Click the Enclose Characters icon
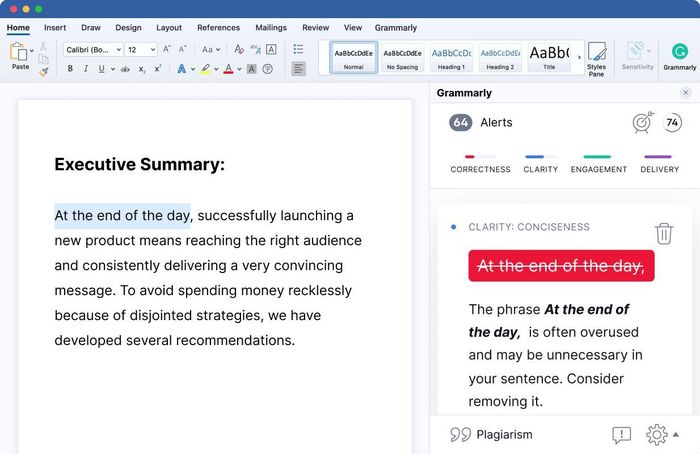 click(x=267, y=69)
